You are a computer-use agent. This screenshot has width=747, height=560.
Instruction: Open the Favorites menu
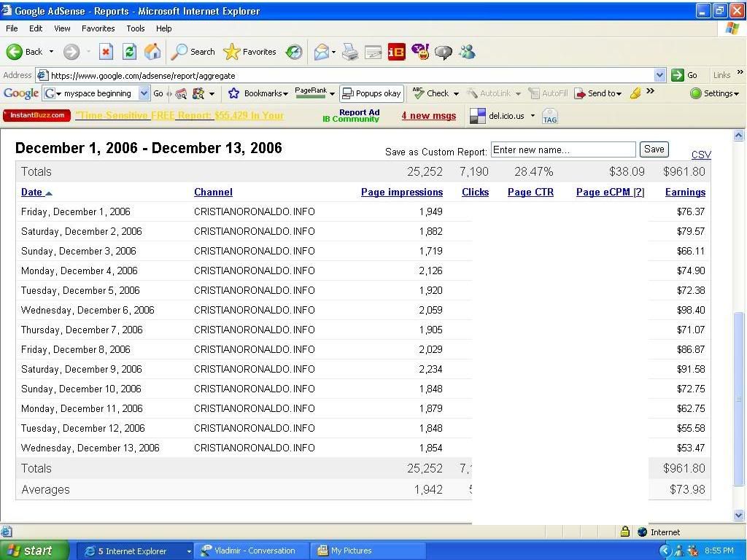click(x=98, y=28)
